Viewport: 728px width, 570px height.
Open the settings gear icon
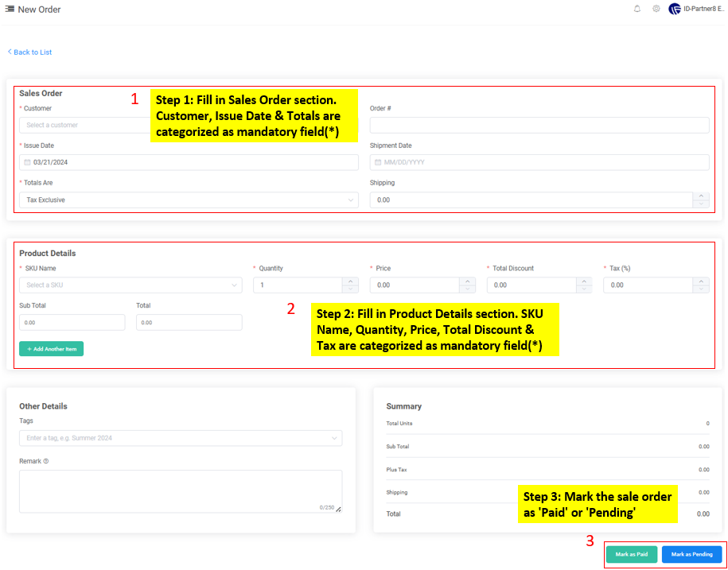[x=656, y=9]
